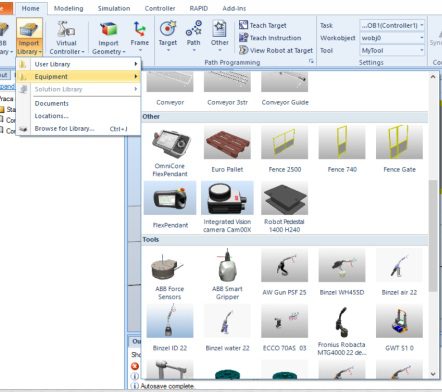Screen dimensions: 442x392
Task: Select the Binzel air 22 tool
Action: click(399, 273)
